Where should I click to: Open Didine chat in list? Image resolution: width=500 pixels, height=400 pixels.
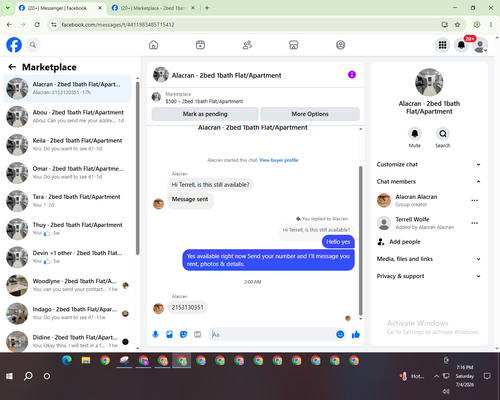point(67,341)
